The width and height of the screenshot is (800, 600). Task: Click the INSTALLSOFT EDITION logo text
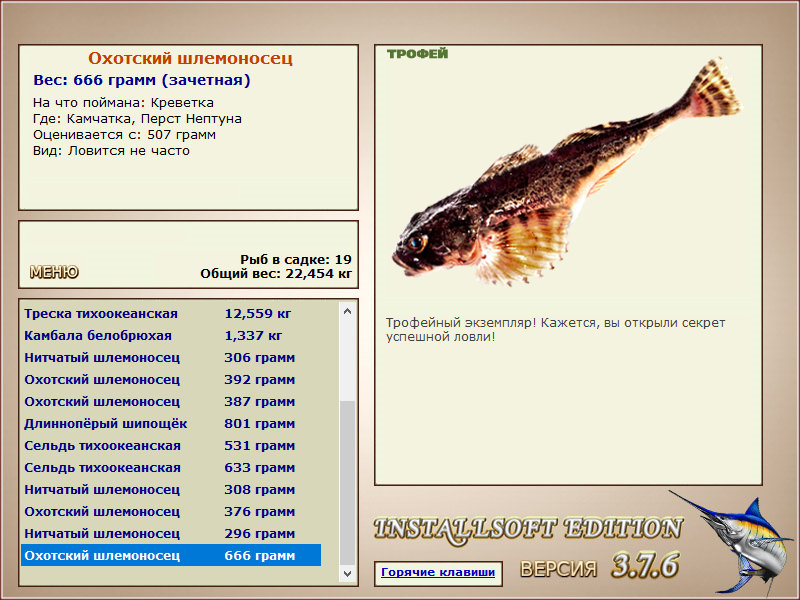528,529
